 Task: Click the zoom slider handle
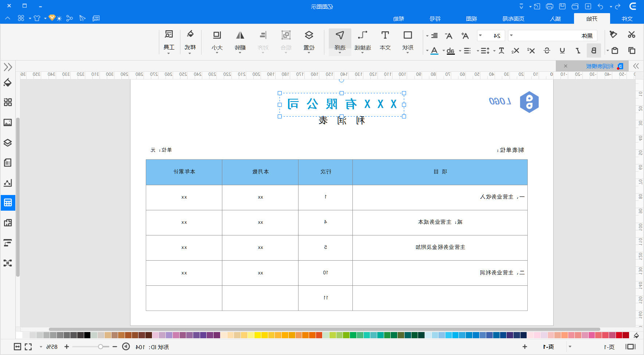click(100, 347)
